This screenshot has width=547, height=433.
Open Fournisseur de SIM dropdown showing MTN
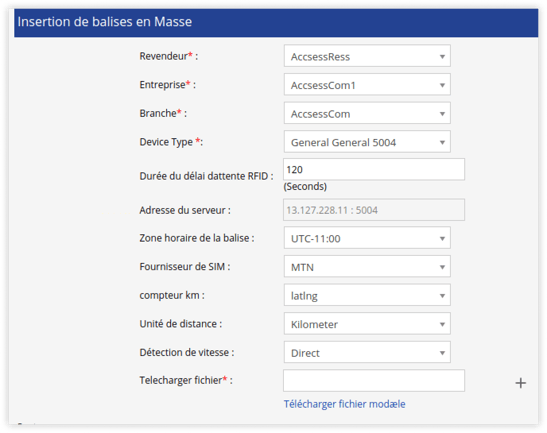(x=367, y=267)
